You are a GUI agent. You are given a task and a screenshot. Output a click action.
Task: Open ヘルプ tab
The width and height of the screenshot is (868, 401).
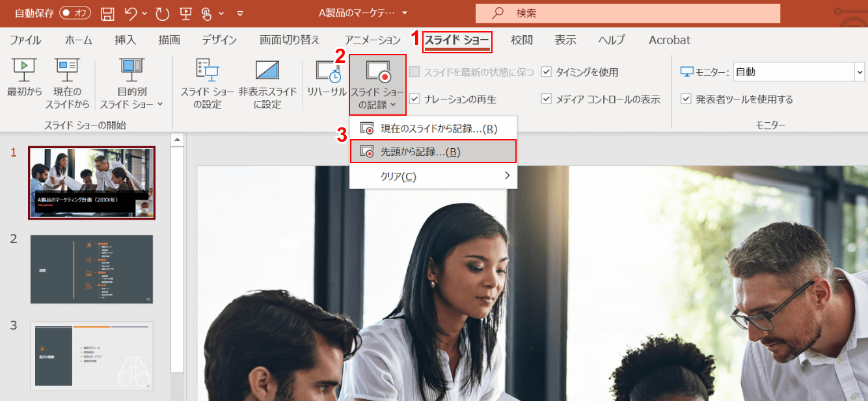tap(612, 40)
